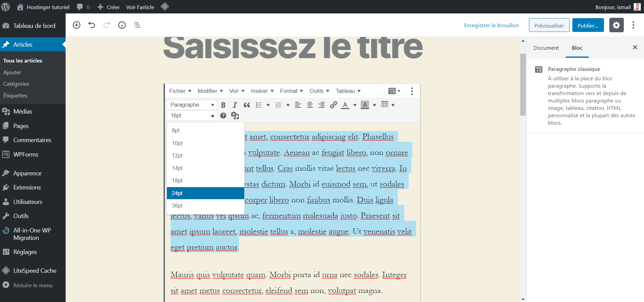
Task: Toggle center alignment for the paragraph
Action: click(x=310, y=105)
